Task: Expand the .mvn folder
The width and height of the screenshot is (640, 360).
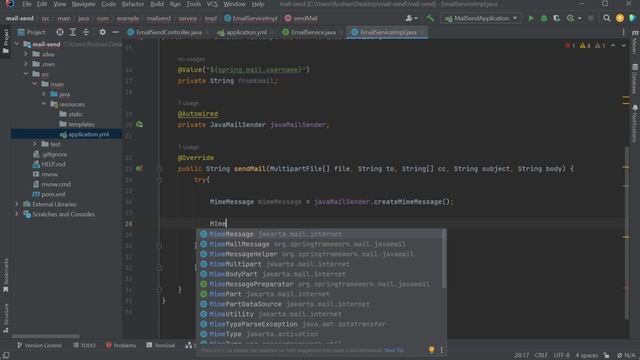Action: click(26, 64)
